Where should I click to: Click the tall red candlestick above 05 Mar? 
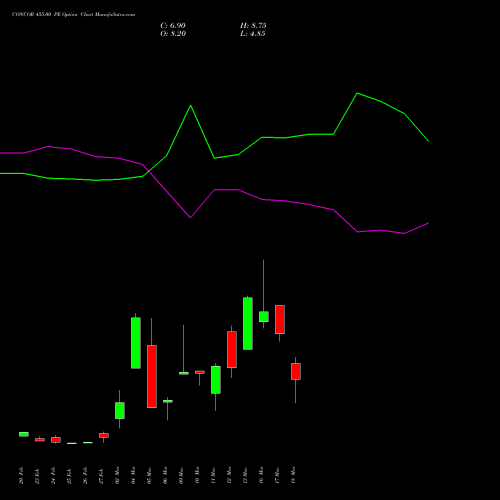(152, 376)
